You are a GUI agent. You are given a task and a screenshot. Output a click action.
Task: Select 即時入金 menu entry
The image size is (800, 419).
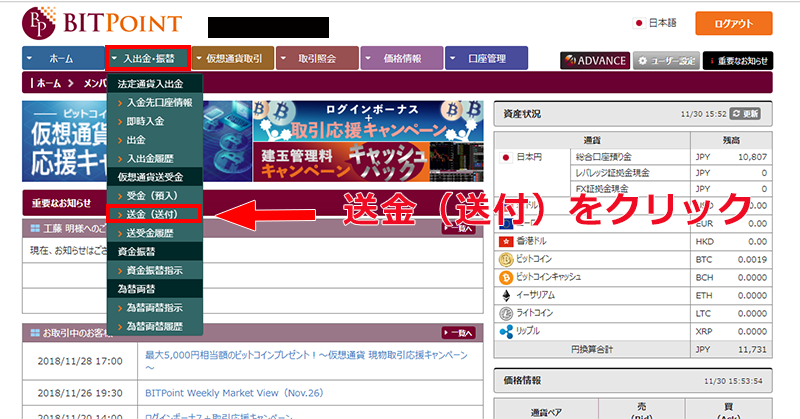pyautogui.click(x=155, y=121)
